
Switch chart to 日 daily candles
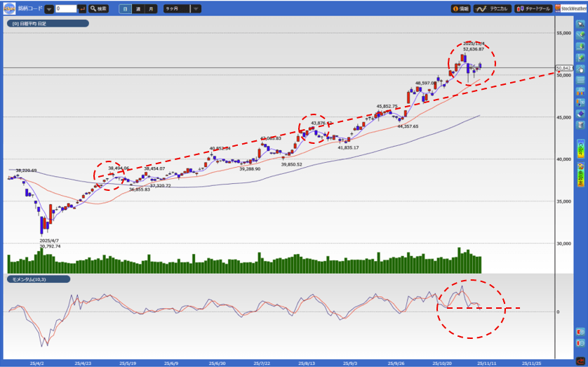(124, 8)
